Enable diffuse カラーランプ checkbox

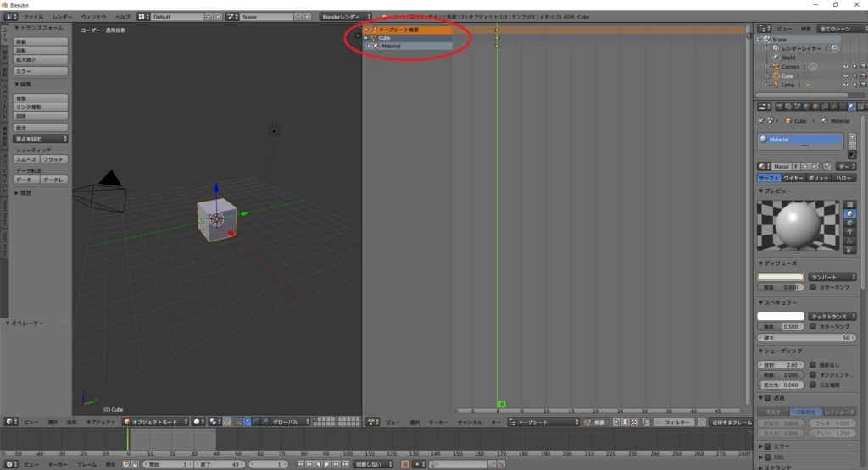tap(813, 287)
